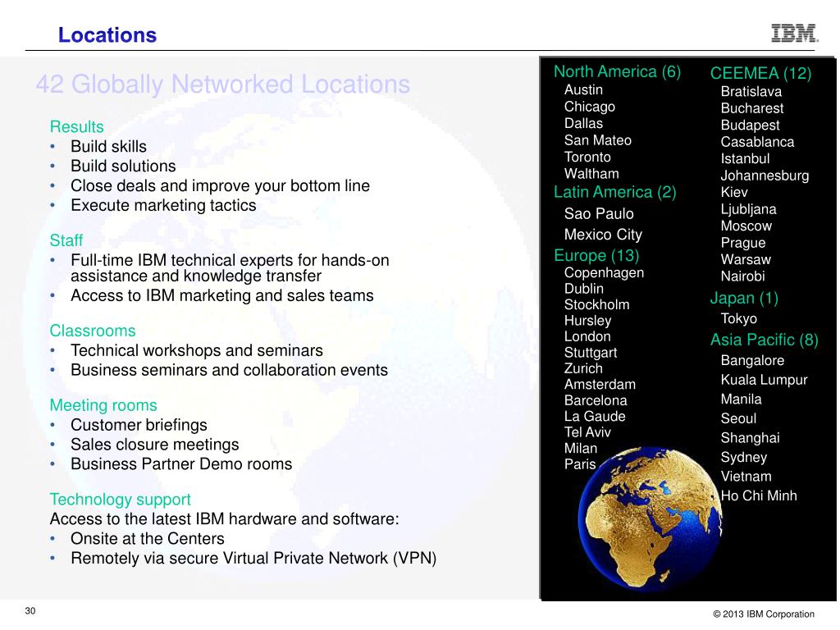Click the city 'Mexico City'

(x=603, y=235)
